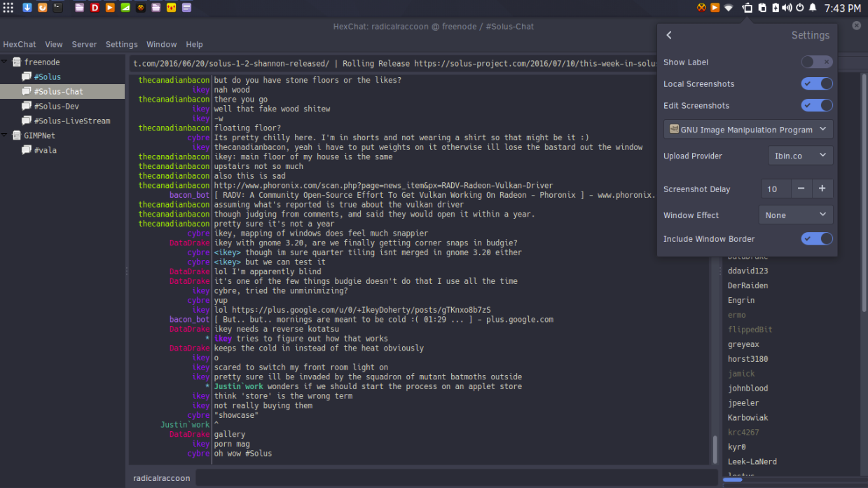Image resolution: width=868 pixels, height=488 pixels.
Task: Open the HexChat Settings menu
Action: (121, 44)
